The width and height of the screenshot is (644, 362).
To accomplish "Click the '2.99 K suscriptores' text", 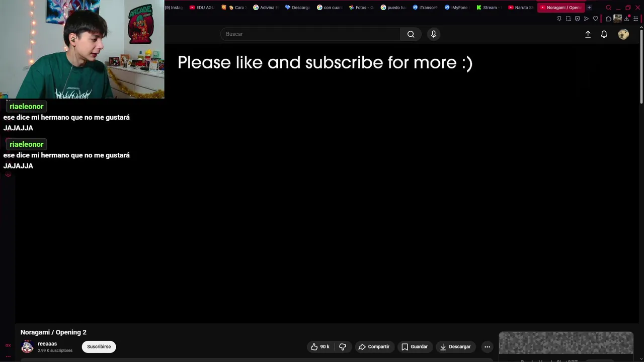I will pyautogui.click(x=55, y=350).
